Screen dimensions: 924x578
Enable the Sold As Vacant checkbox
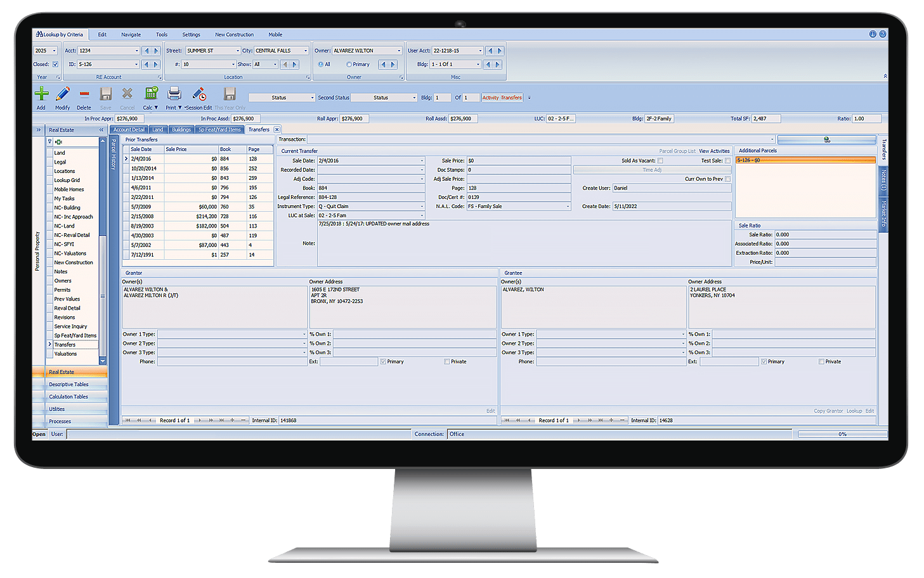660,160
